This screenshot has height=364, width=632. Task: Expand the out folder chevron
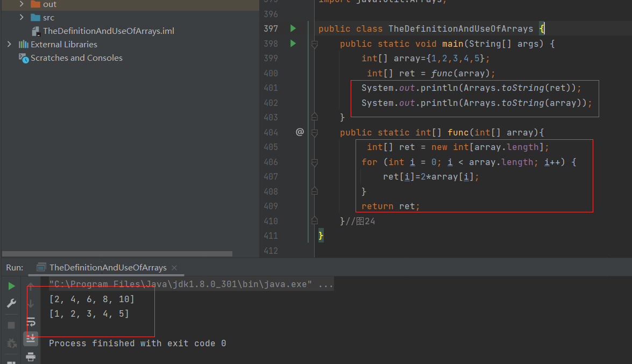[x=22, y=4]
